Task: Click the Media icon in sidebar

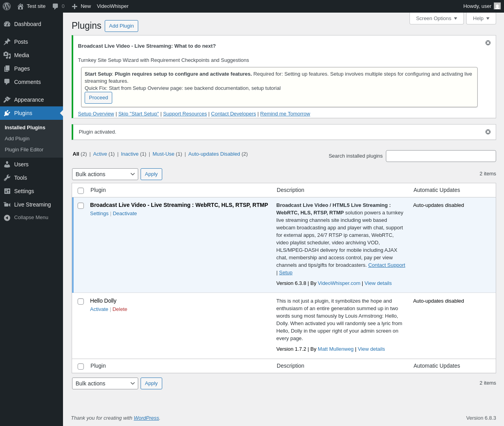Action: pos(7,55)
